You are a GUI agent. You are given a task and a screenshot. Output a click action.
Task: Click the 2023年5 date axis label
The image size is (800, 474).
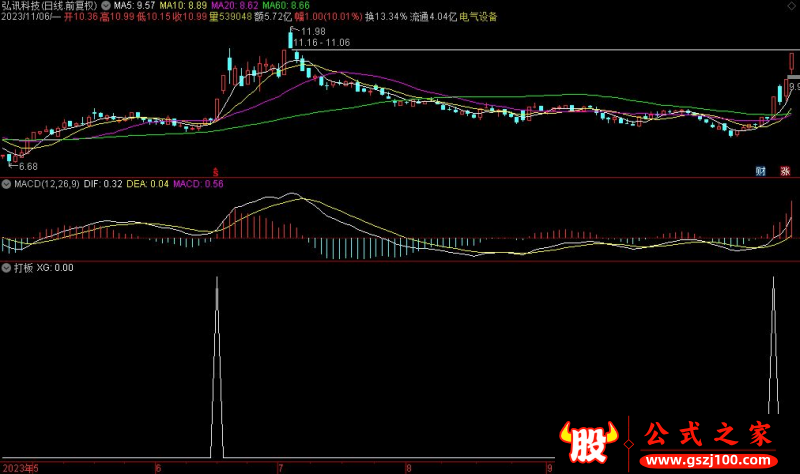(x=20, y=468)
